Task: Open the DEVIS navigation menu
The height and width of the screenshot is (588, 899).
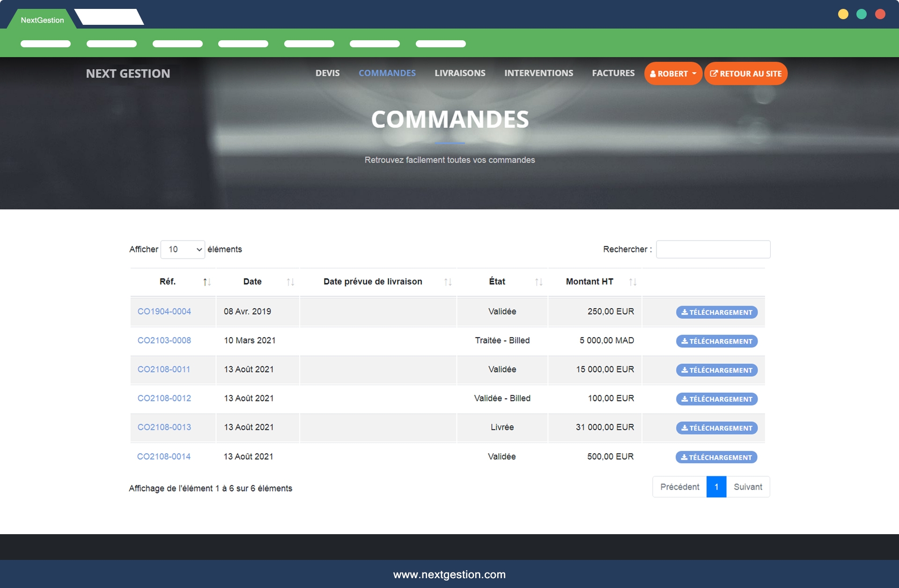Action: (x=327, y=73)
